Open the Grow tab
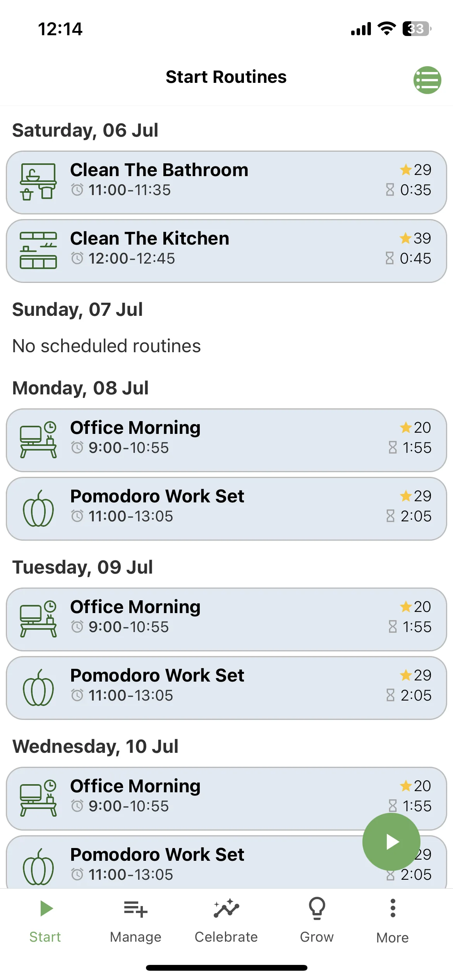Viewport: 453px width, 980px height. pos(317,920)
